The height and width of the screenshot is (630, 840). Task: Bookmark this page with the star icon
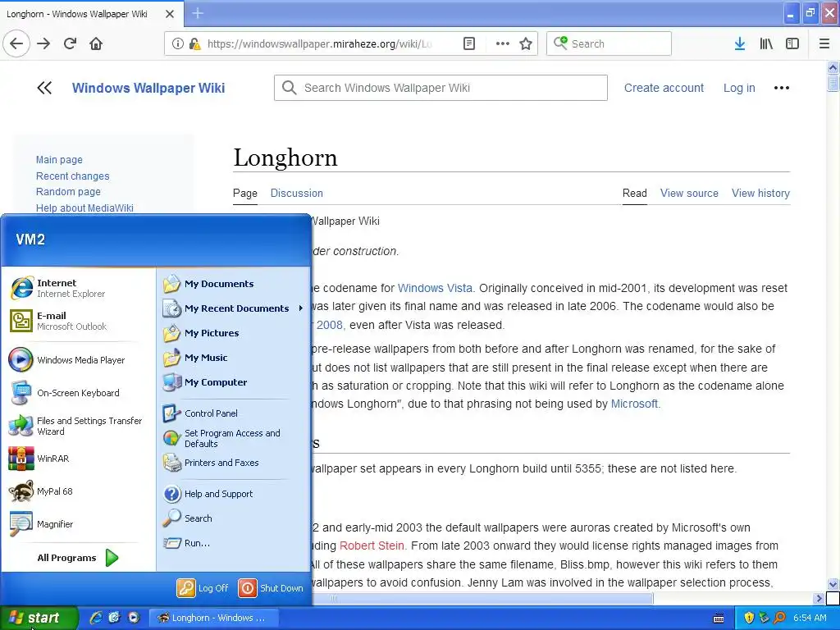coord(526,44)
